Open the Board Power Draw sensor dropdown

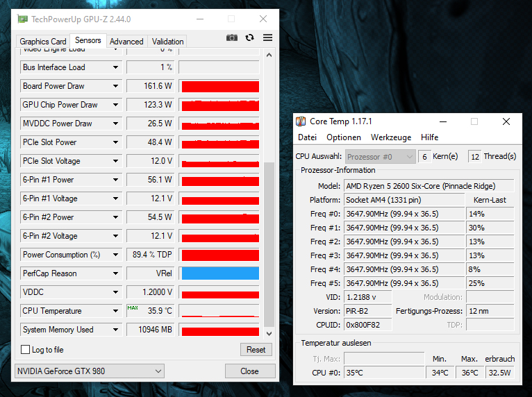(116, 86)
